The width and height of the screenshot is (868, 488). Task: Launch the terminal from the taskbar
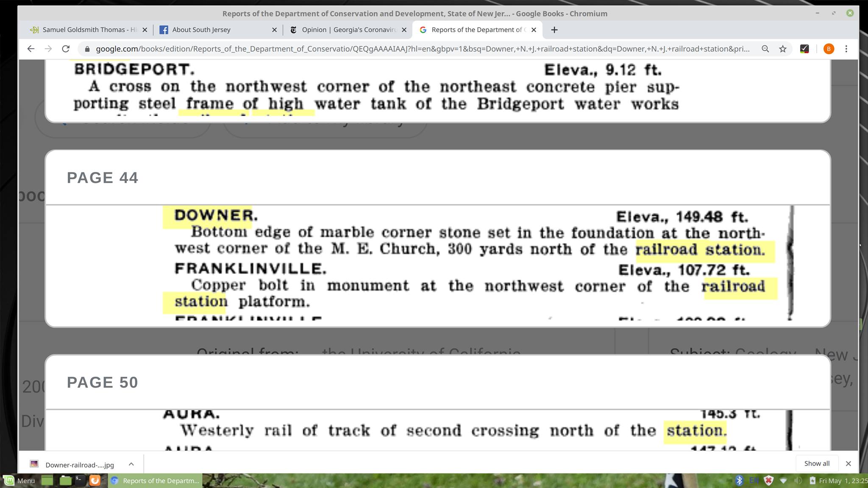click(80, 480)
